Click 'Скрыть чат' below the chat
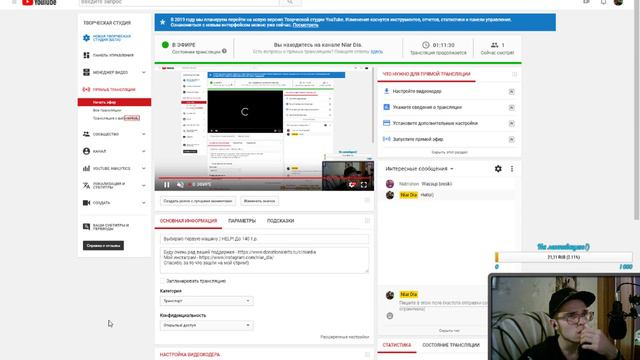The image size is (640, 360). pos(449,331)
